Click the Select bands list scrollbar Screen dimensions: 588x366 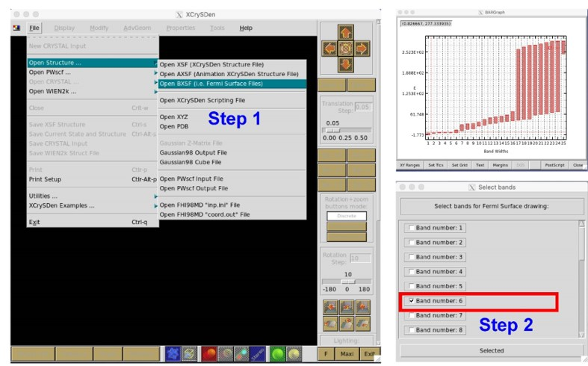click(x=581, y=279)
